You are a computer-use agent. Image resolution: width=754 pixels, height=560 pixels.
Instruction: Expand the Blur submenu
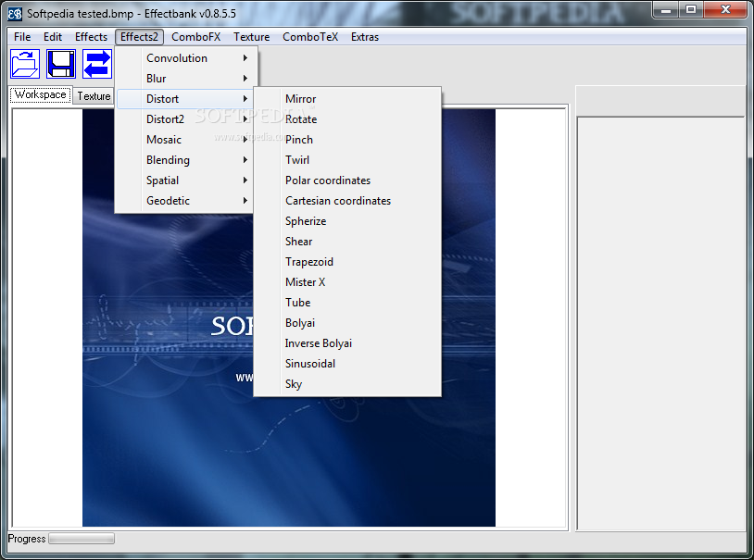click(x=185, y=79)
